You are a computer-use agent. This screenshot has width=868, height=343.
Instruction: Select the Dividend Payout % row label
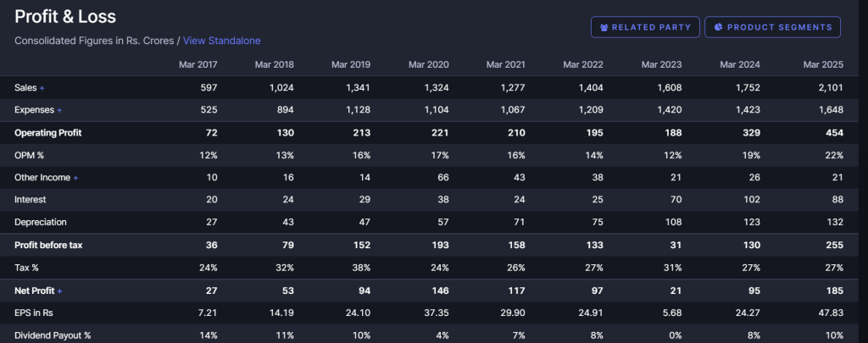(x=53, y=335)
